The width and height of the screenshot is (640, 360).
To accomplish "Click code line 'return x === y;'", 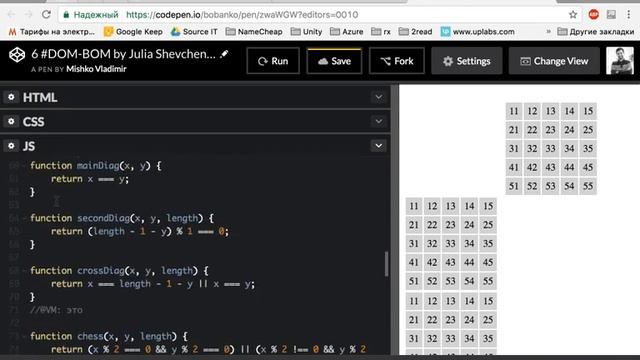I will (90, 179).
